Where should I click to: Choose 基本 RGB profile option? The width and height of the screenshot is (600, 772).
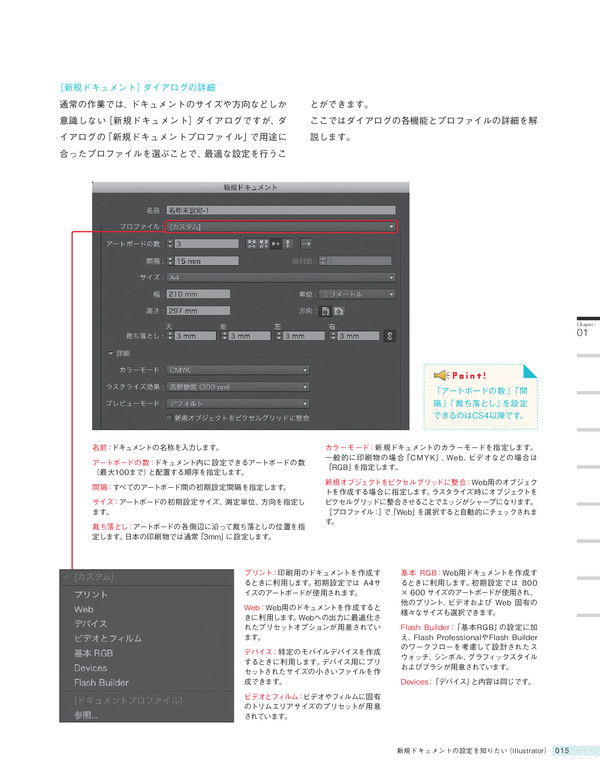pos(96,653)
